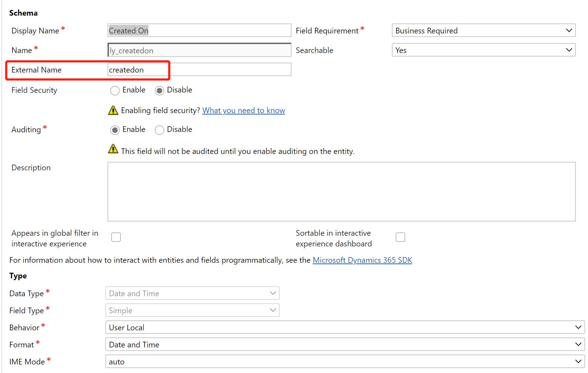Select Enable for Auditing
588x373 pixels.
(x=115, y=130)
